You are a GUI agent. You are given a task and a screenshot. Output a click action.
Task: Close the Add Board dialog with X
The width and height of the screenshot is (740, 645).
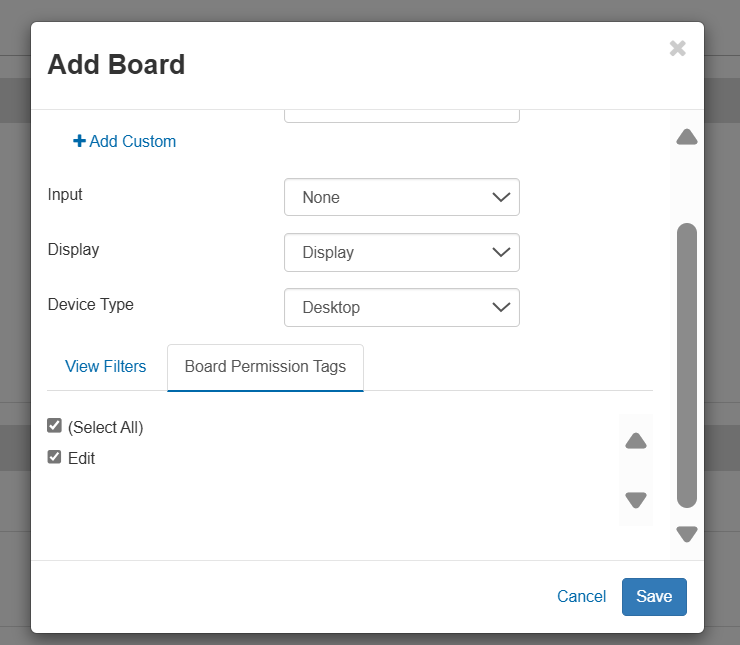[x=677, y=48]
